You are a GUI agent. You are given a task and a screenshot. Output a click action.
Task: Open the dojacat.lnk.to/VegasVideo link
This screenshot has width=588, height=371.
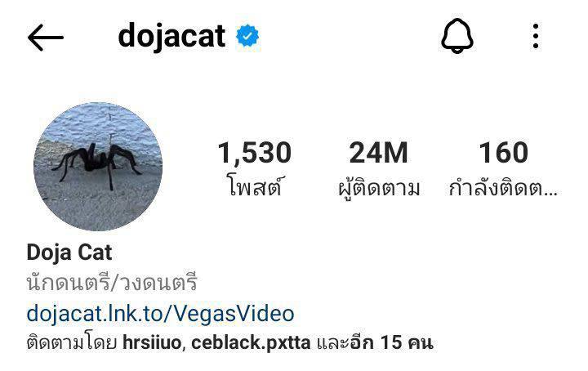click(x=161, y=313)
